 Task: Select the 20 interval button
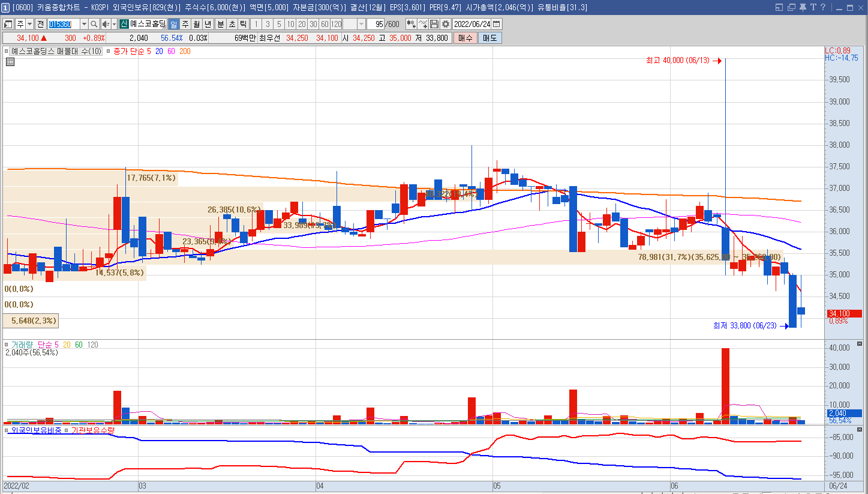(x=302, y=24)
